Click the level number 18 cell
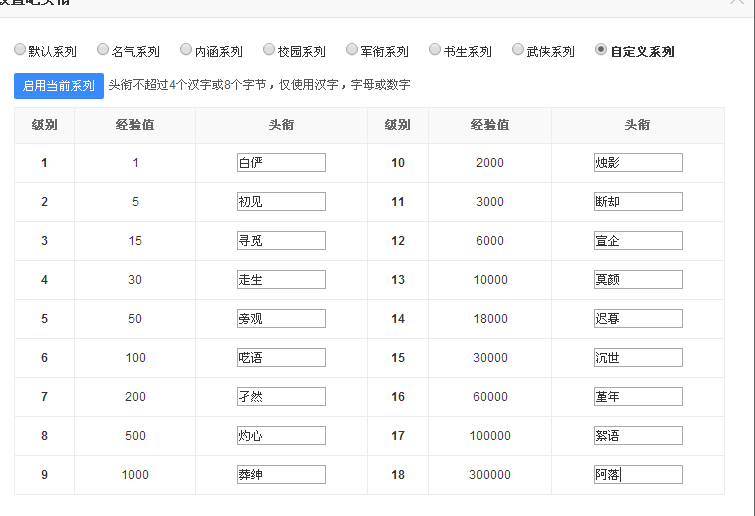 point(398,475)
